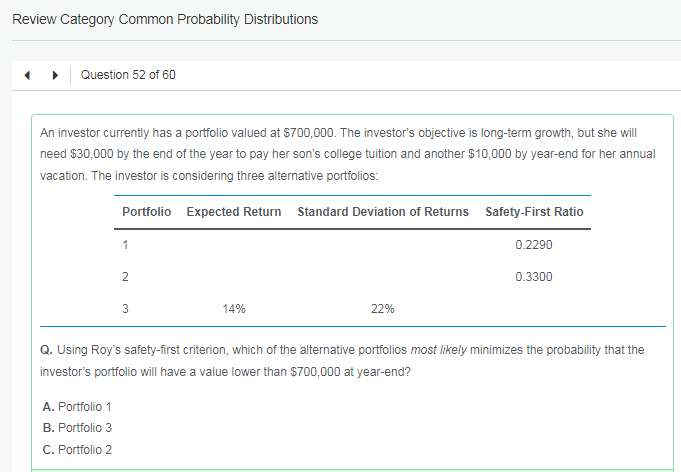Screen dimensions: 681x472
Task: Select answer A. Portfolio 1
Action: [79, 406]
